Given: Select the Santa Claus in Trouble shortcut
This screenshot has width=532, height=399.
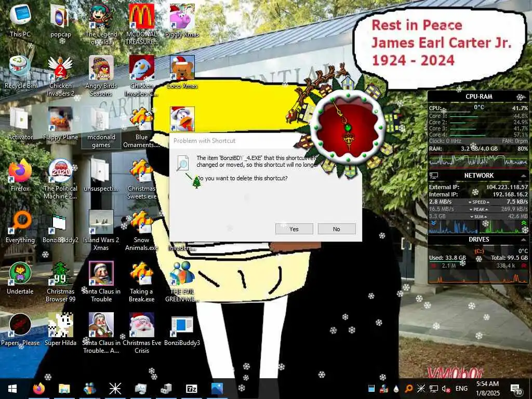Looking at the screenshot, I should (101, 282).
